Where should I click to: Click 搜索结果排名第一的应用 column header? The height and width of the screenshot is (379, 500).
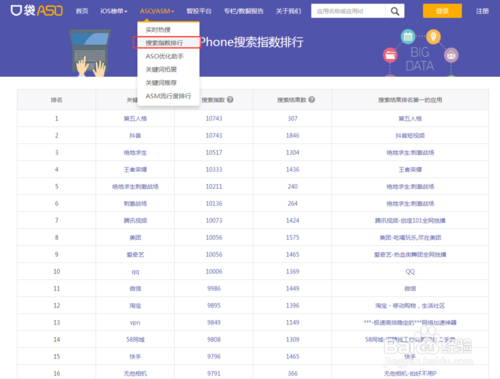pos(410,100)
